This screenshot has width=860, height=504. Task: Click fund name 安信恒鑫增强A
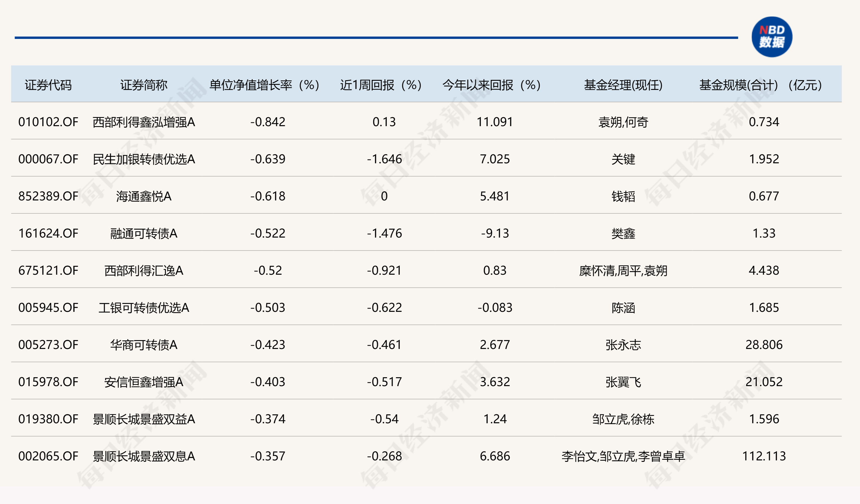(x=144, y=382)
